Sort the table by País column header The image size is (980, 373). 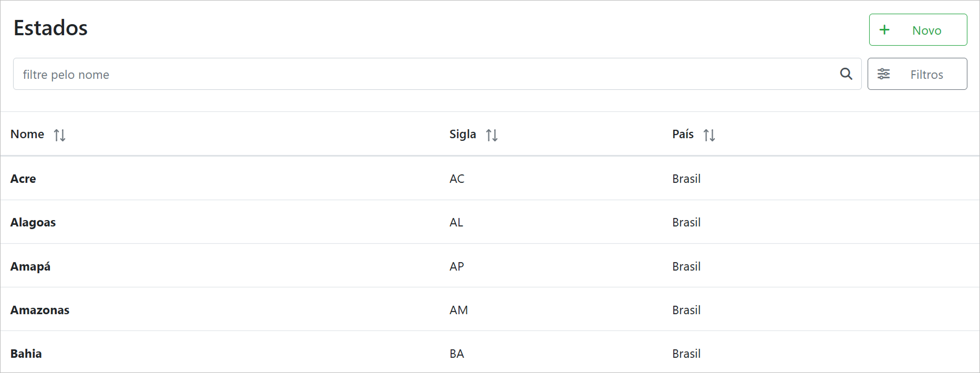683,134
